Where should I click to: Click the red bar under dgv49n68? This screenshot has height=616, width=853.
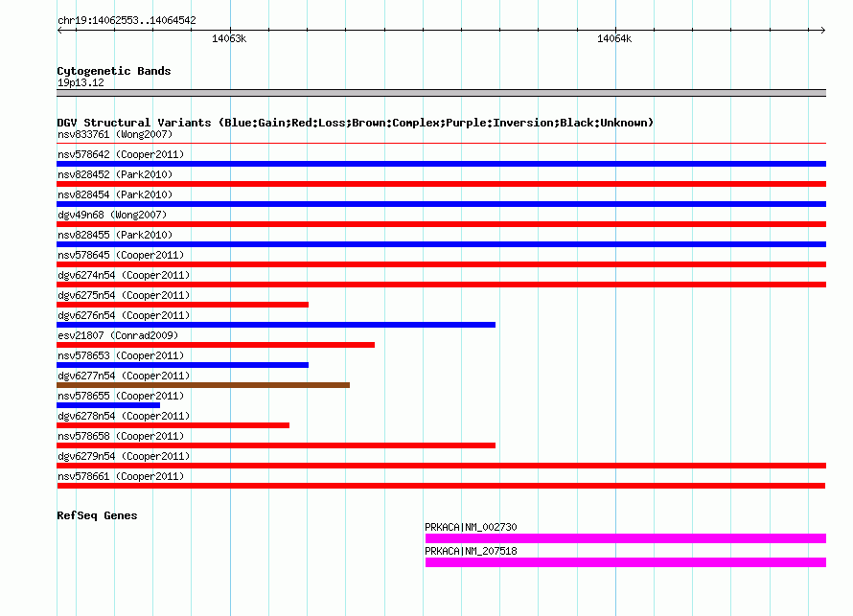point(441,224)
